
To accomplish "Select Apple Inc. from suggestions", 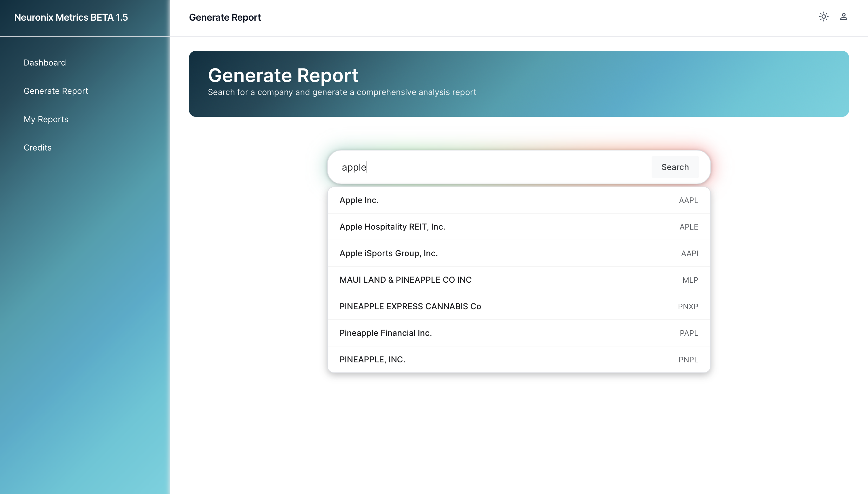I will pos(359,200).
